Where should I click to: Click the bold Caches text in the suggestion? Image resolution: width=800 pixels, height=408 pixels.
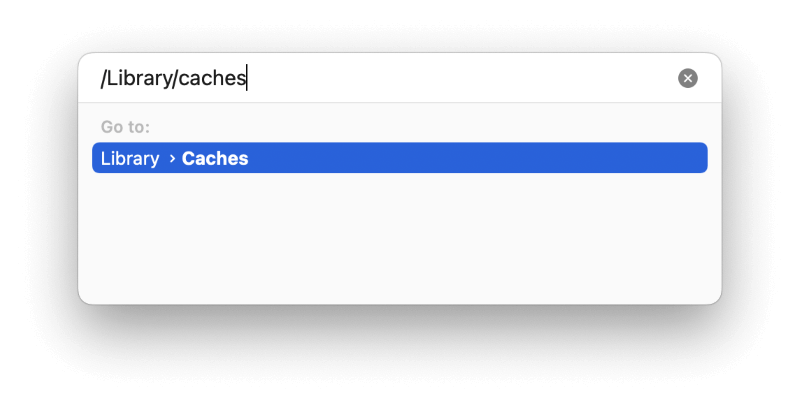[x=215, y=158]
